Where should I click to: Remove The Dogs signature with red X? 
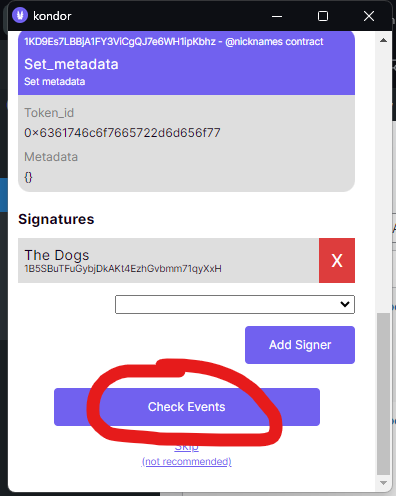pyautogui.click(x=337, y=260)
